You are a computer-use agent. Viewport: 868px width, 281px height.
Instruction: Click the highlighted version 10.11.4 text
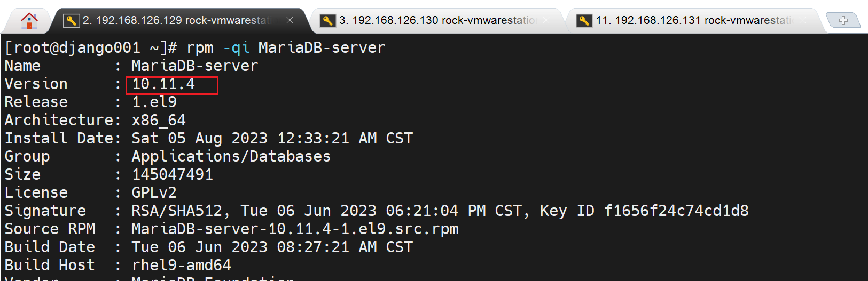click(x=163, y=84)
